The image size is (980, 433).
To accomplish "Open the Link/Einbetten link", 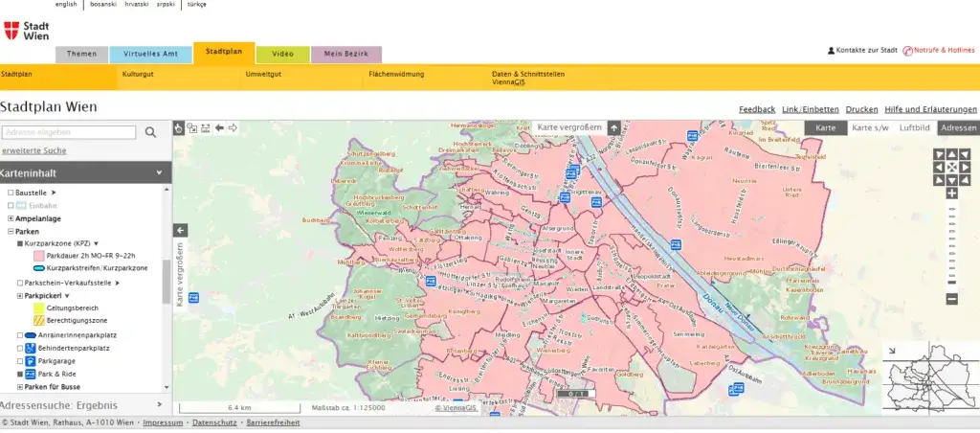I will 811,109.
